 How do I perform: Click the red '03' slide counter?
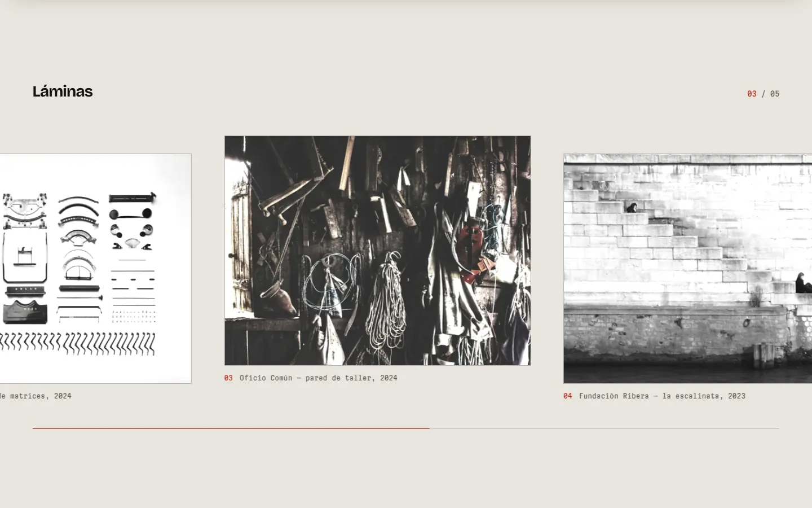(x=752, y=94)
